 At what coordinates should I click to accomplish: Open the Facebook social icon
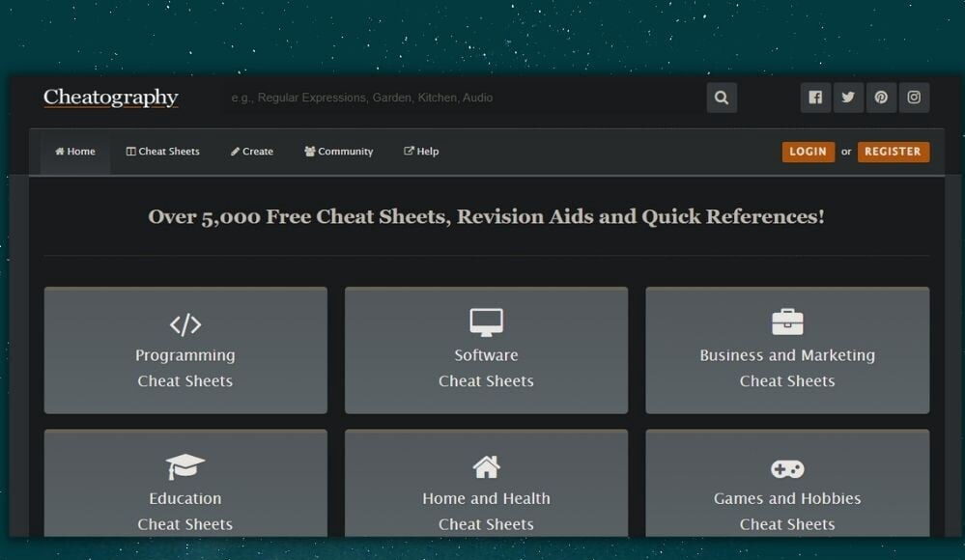[x=815, y=98]
